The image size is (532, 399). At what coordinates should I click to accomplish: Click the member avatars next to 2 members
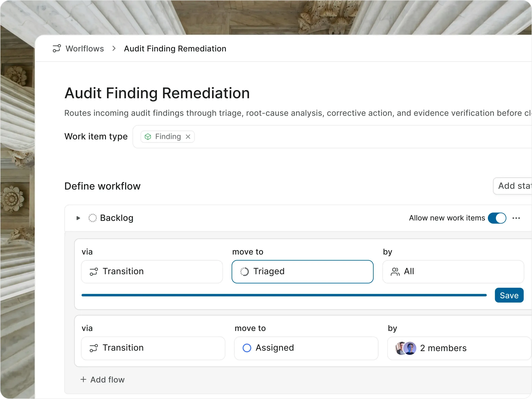pos(406,348)
